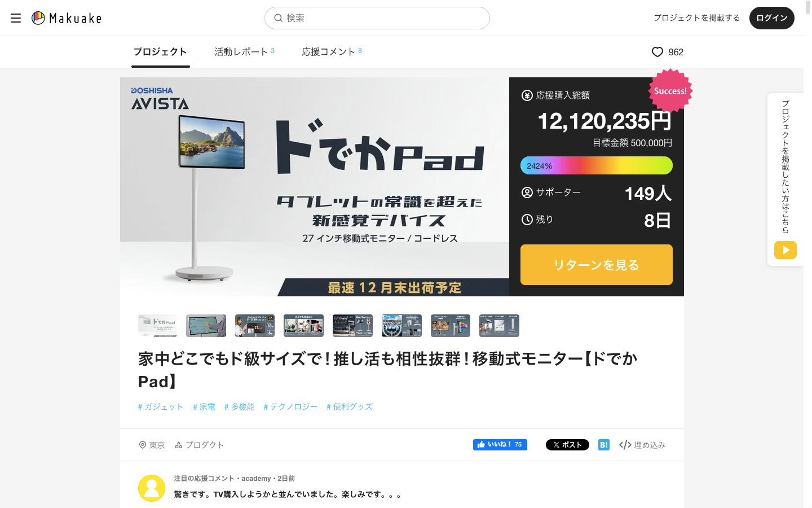Click the Facebook いいね! button
Screen dimensions: 812x508
coord(500,445)
